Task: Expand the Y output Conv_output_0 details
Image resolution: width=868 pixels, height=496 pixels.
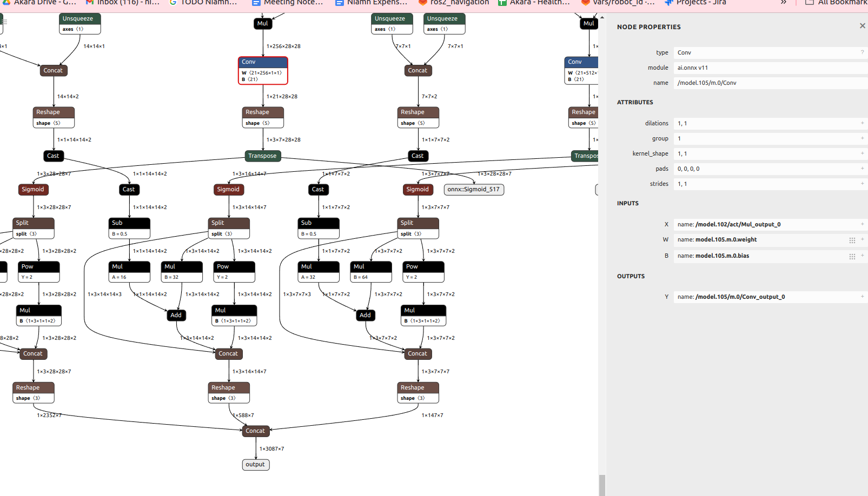Action: coord(862,297)
